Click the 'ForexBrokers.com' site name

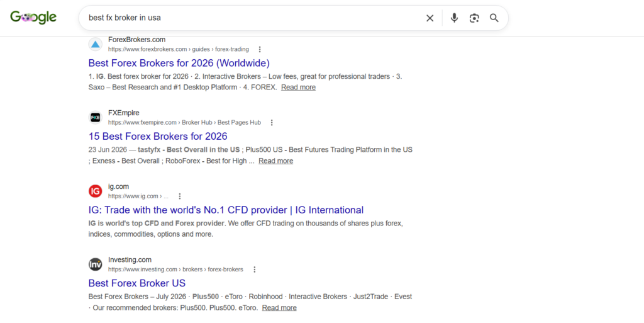click(x=136, y=40)
